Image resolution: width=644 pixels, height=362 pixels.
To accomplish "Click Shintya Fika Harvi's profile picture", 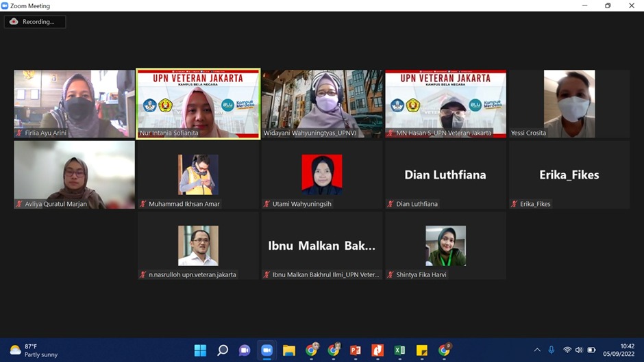I will click(445, 246).
